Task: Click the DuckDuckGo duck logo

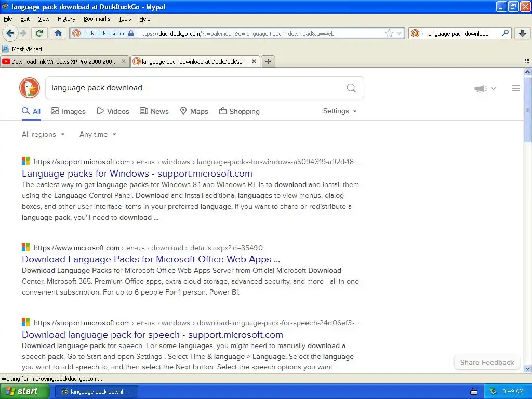Action: point(30,88)
